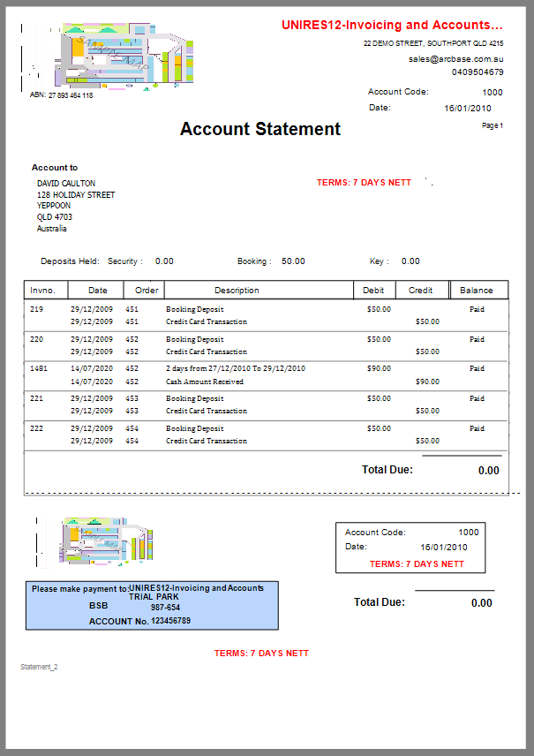Click the header Account Code value 1000

[x=492, y=92]
